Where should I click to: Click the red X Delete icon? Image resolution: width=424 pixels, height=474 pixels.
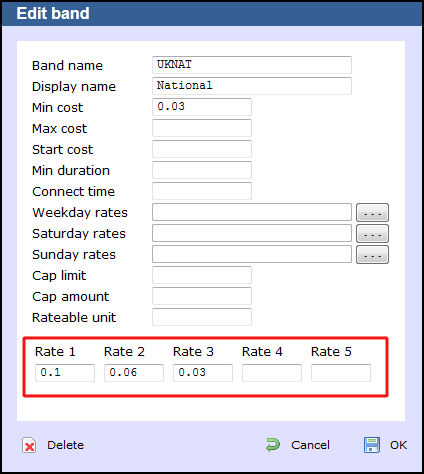tap(29, 445)
